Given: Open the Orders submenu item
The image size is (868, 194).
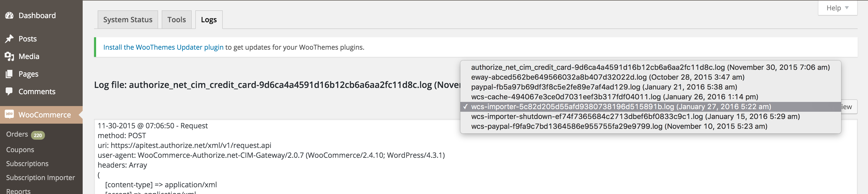Looking at the screenshot, I should (x=17, y=134).
